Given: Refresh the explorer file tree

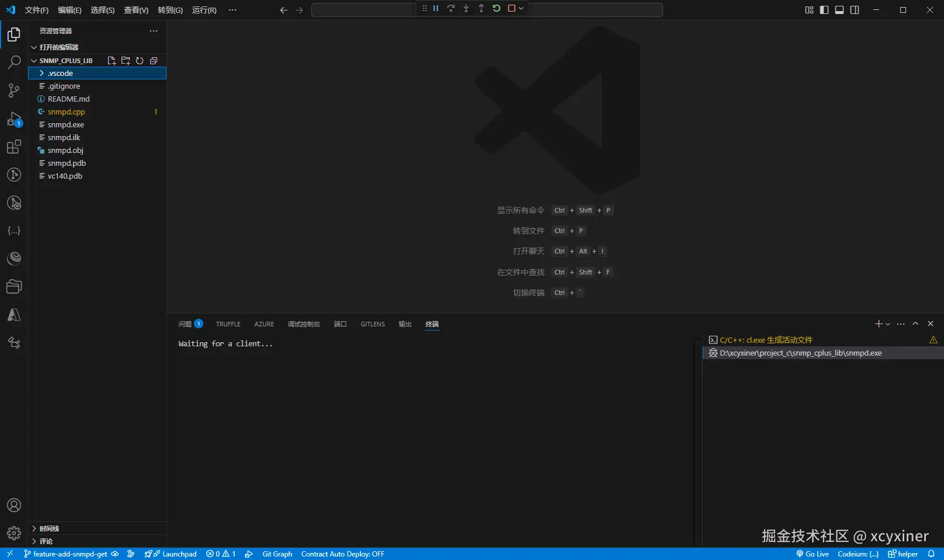Looking at the screenshot, I should click(140, 61).
